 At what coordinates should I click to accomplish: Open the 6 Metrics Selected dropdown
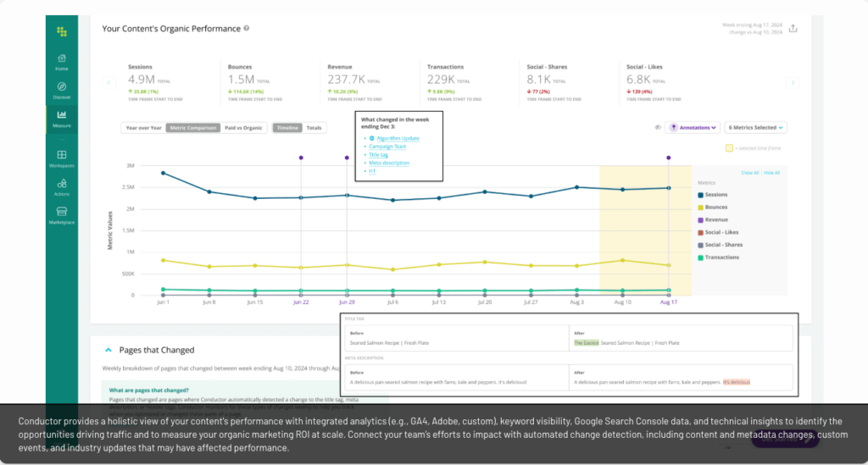coord(755,127)
